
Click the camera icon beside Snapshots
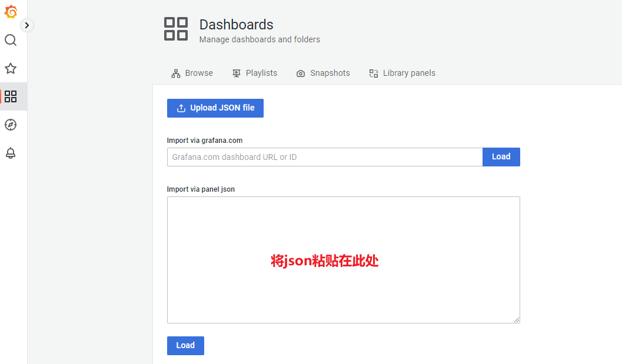(301, 74)
